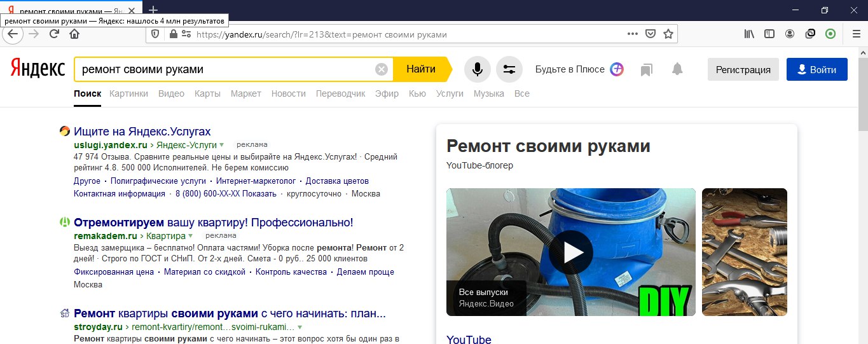Go back to the previous page
This screenshot has width=868, height=344.
(12, 34)
